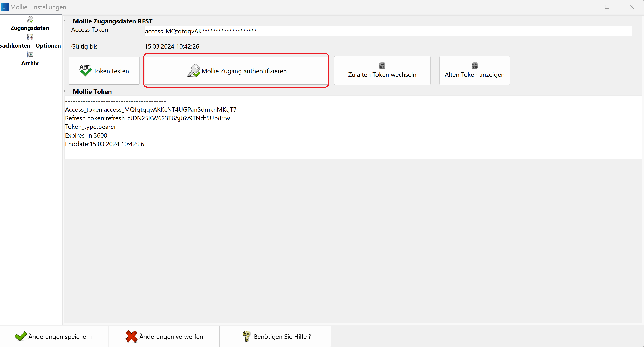Click the Mollie Einstellungen window title icon
This screenshot has width=644, height=347.
5,7
